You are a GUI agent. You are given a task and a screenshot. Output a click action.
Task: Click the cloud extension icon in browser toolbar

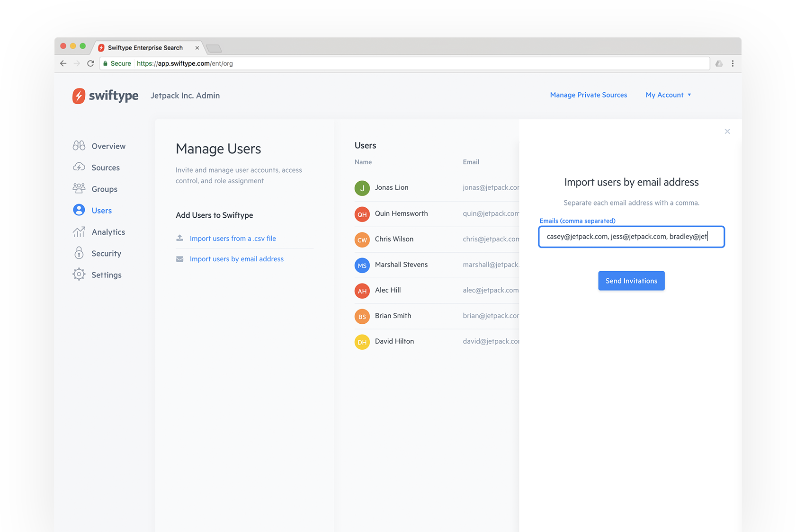719,63
